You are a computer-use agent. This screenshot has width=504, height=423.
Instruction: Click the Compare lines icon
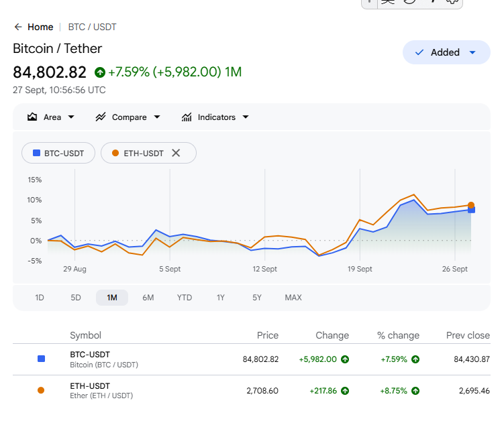click(x=101, y=117)
